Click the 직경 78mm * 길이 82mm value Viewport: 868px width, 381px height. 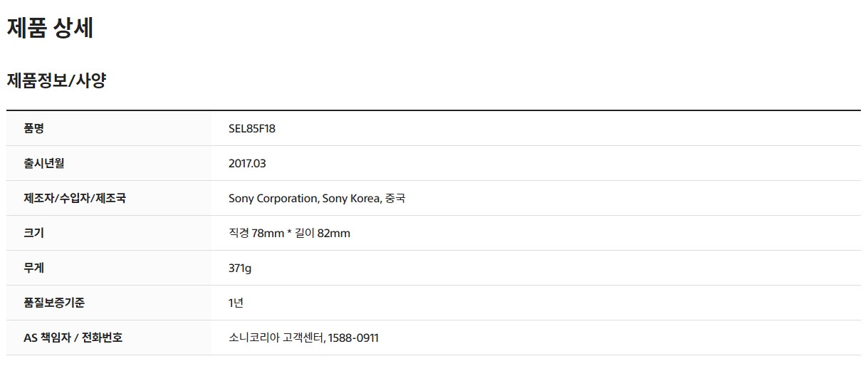click(289, 233)
